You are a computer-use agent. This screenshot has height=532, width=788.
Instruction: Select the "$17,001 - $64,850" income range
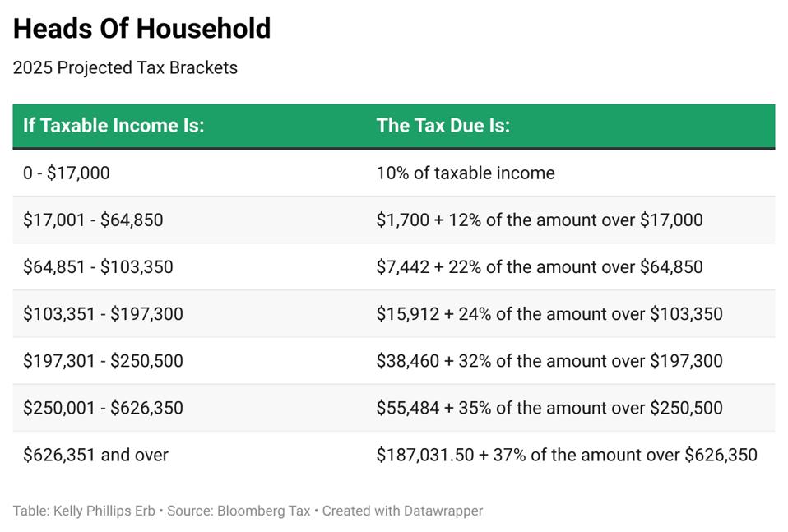pyautogui.click(x=93, y=220)
